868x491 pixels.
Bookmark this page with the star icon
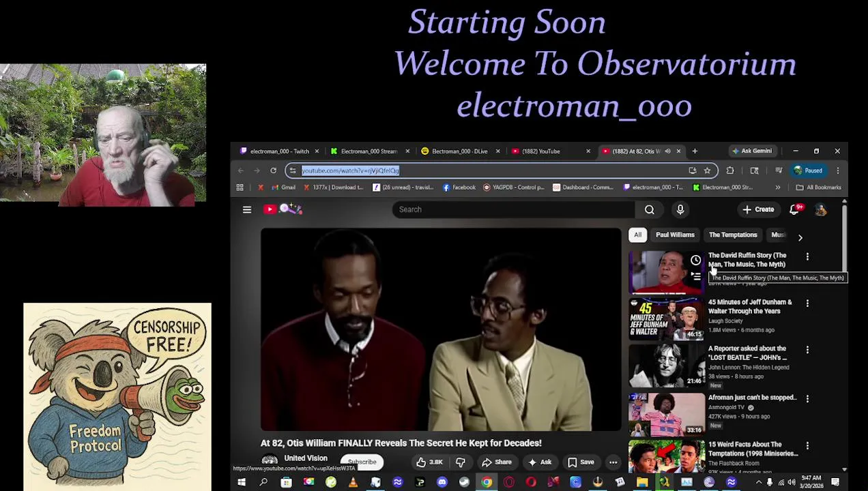pyautogui.click(x=707, y=170)
